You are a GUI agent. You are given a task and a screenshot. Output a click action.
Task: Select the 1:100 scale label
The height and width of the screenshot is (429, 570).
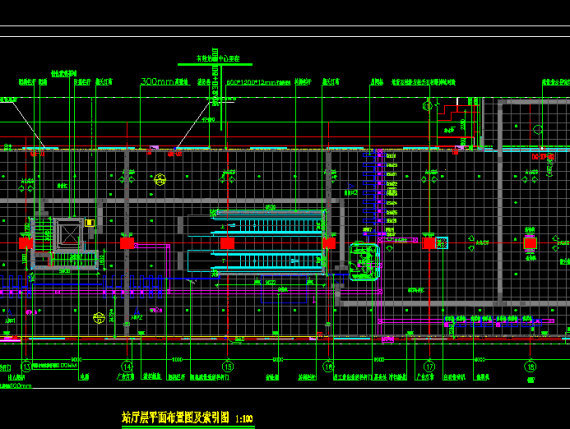(x=244, y=419)
